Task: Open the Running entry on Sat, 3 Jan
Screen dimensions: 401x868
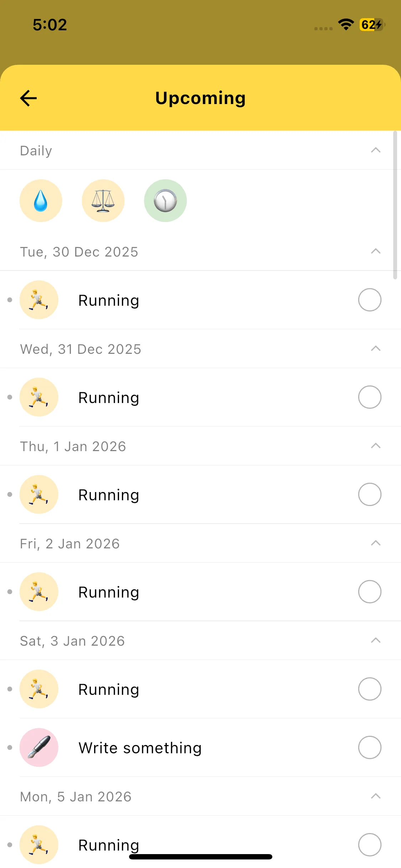Action: (x=109, y=689)
